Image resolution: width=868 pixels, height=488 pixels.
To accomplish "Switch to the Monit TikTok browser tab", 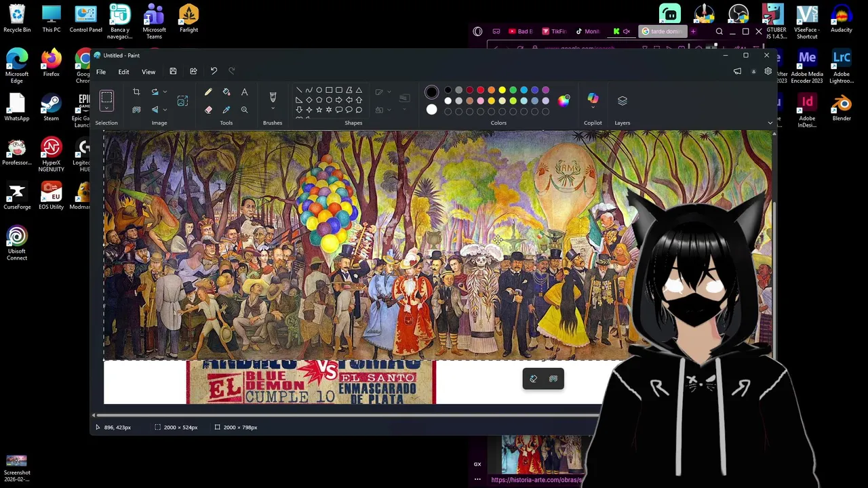I will 587,31.
